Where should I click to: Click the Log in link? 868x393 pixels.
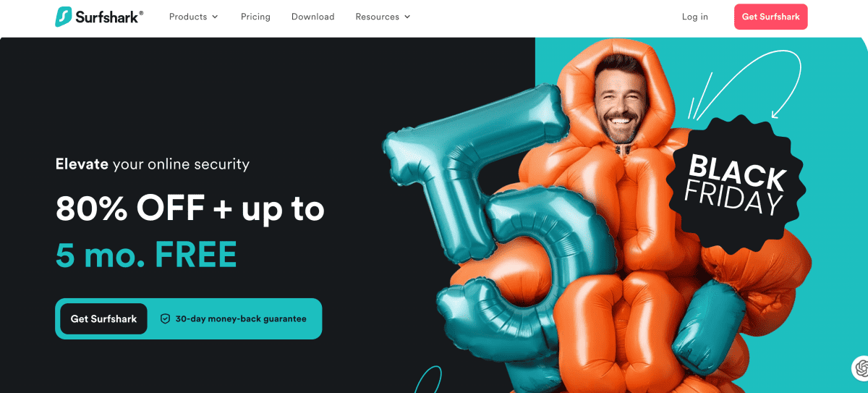(695, 17)
